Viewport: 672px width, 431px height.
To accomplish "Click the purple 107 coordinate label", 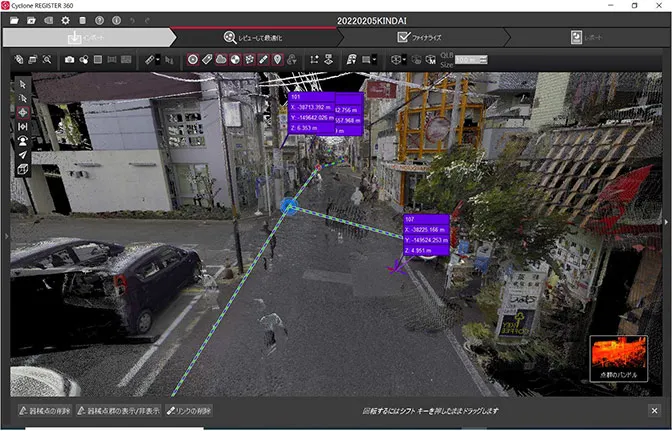I will coord(426,235).
